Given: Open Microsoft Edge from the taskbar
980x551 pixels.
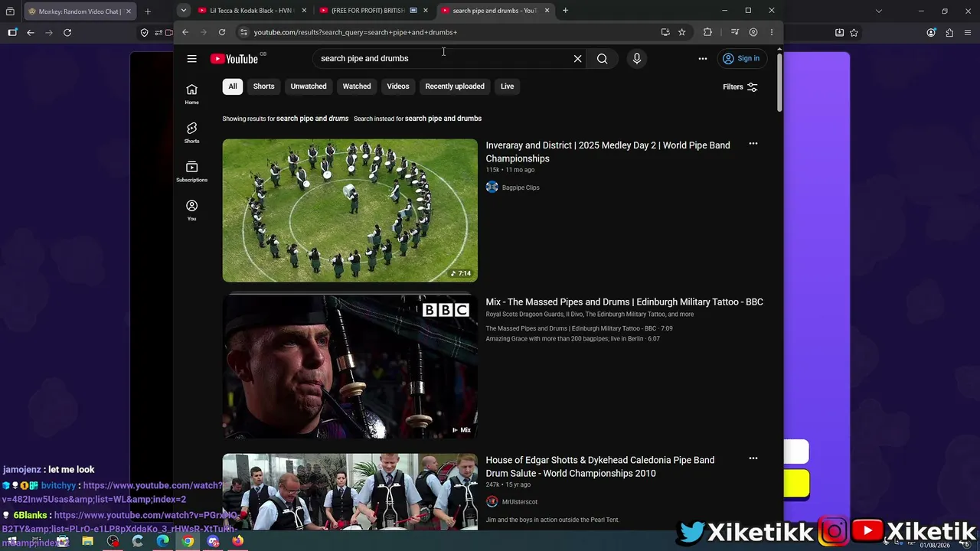Looking at the screenshot, I should [162, 541].
